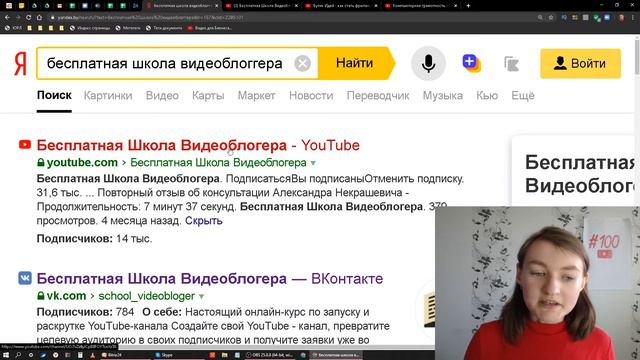Bookmark this page with the star icon
Viewport: 640px width, 360px height.
pos(551,18)
